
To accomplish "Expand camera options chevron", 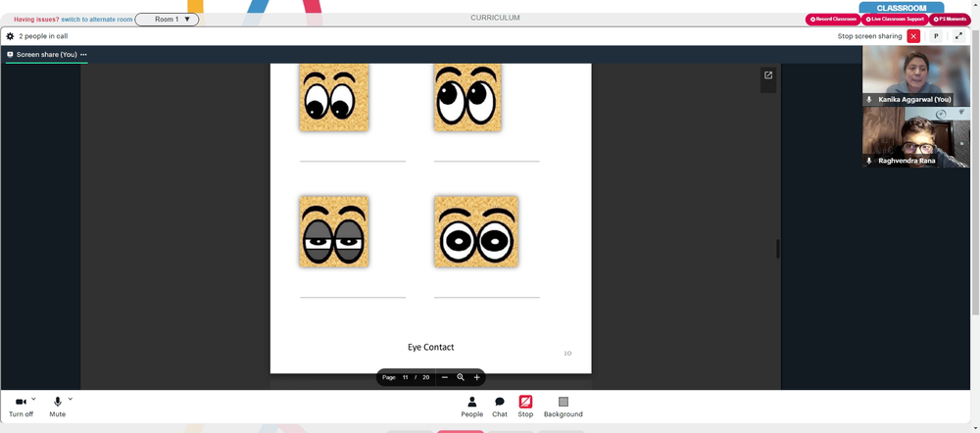I will [33, 399].
